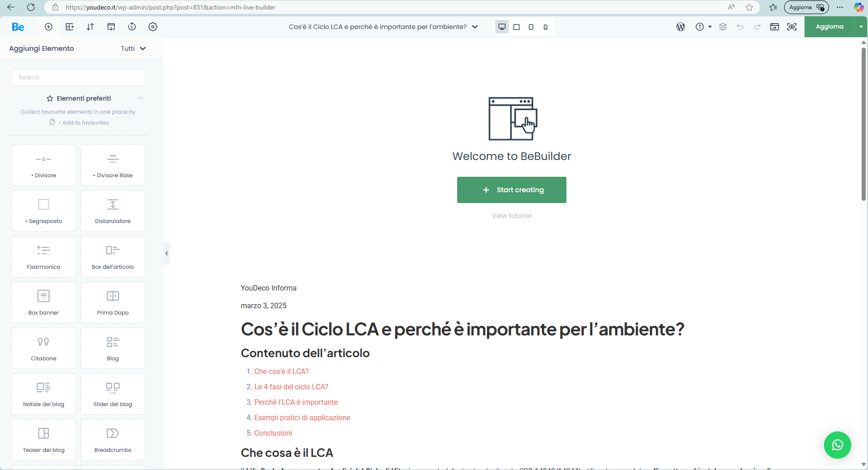
Task: Select the Fisarmonica element
Action: click(x=44, y=257)
